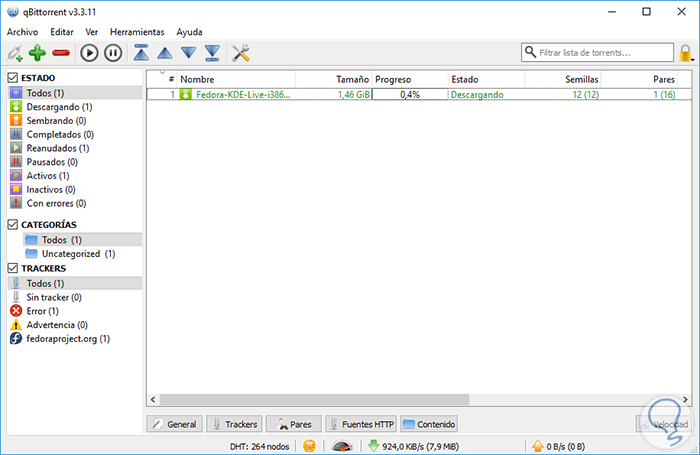Viewport: 700px width, 455px height.
Task: Filter trackers by Advertencia (0)
Action: tap(75, 325)
